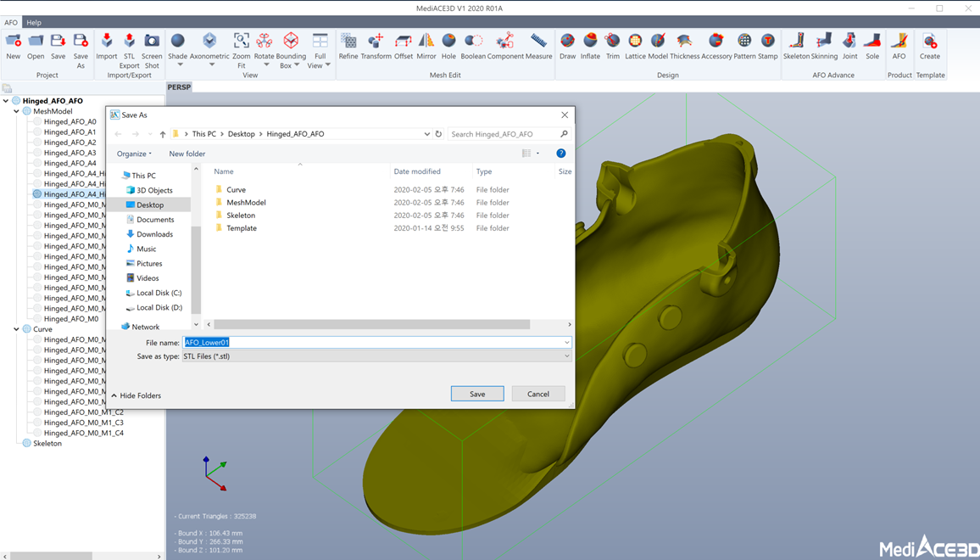Viewport: 980px width, 560px height.
Task: Open the Organize dropdown menu
Action: tap(134, 154)
